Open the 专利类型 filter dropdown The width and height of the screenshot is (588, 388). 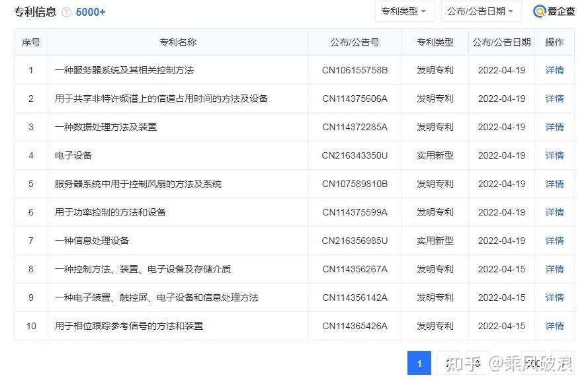coord(404,11)
